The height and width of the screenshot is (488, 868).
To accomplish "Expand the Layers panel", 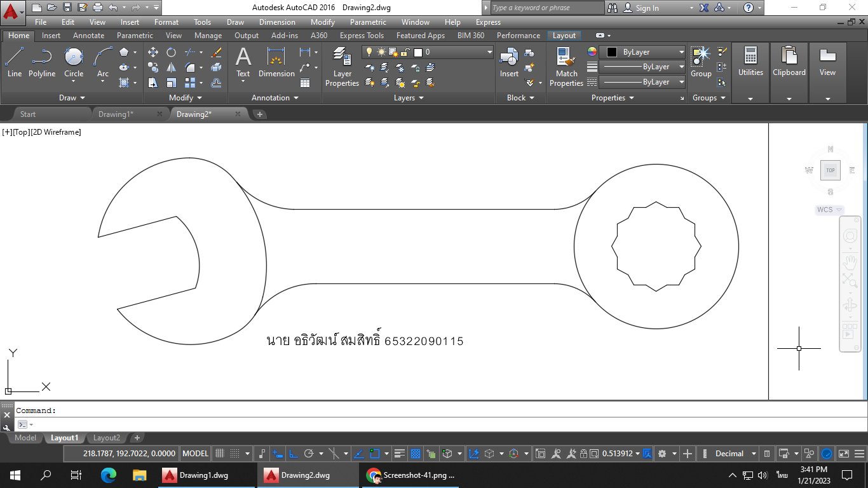I will point(409,98).
